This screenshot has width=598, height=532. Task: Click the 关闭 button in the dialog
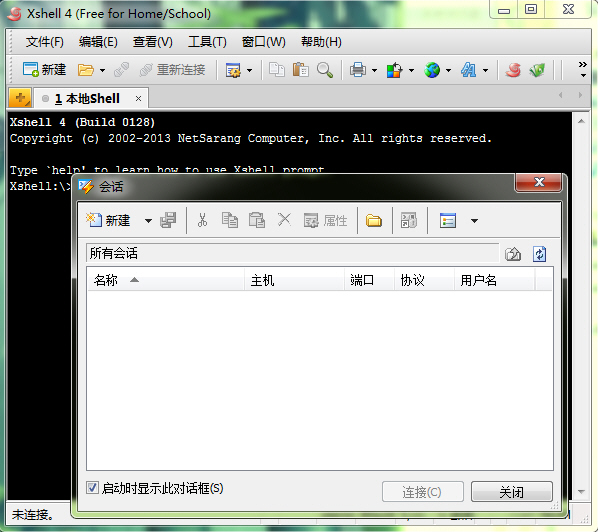pyautogui.click(x=512, y=492)
